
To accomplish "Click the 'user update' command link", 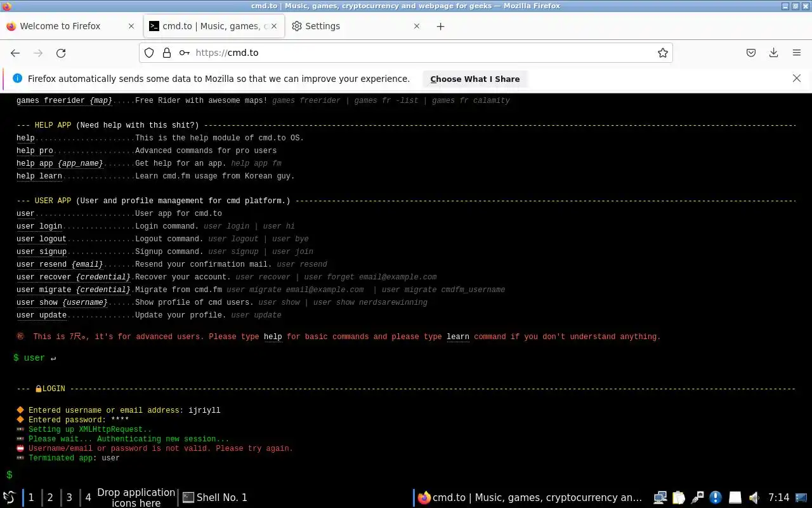I will (41, 315).
